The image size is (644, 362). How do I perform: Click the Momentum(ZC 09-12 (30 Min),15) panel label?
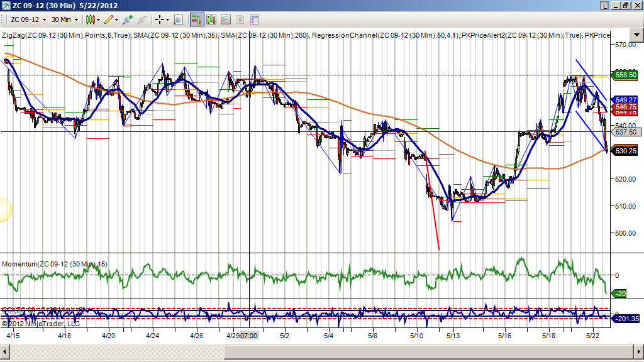[55, 264]
